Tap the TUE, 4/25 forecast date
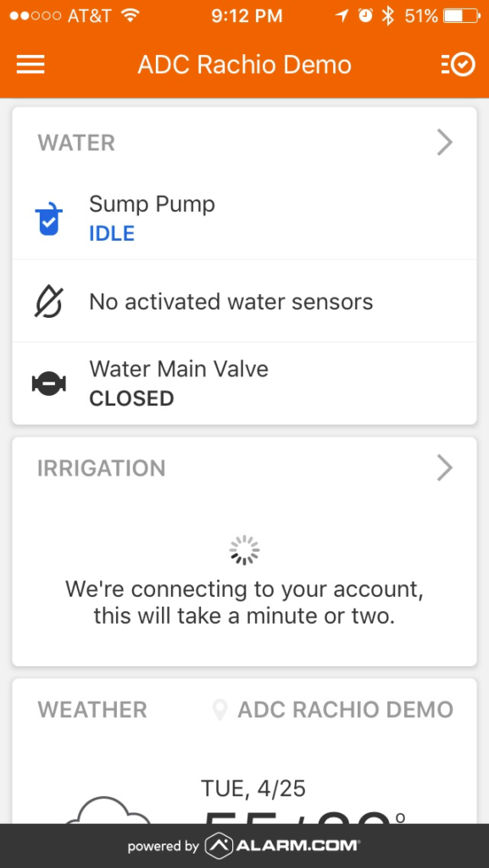489x868 pixels. coord(253,788)
